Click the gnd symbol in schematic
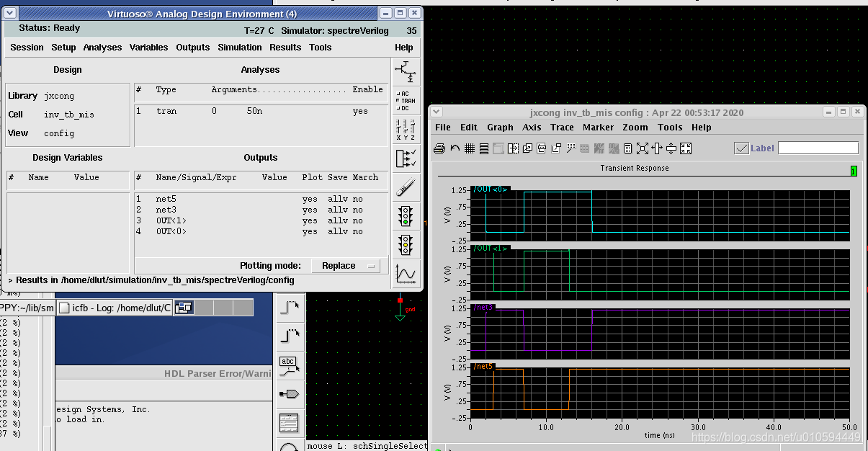The width and height of the screenshot is (868, 451). coord(401,311)
